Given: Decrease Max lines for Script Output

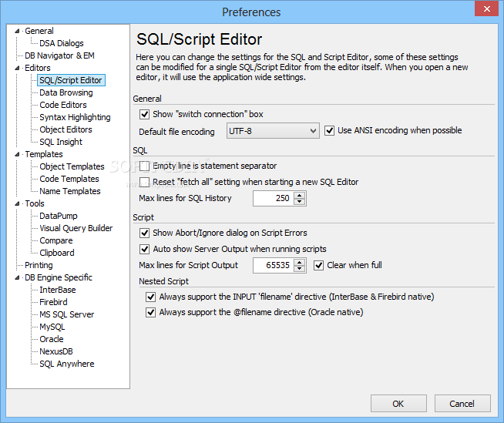Looking at the screenshot, I should pos(299,268).
